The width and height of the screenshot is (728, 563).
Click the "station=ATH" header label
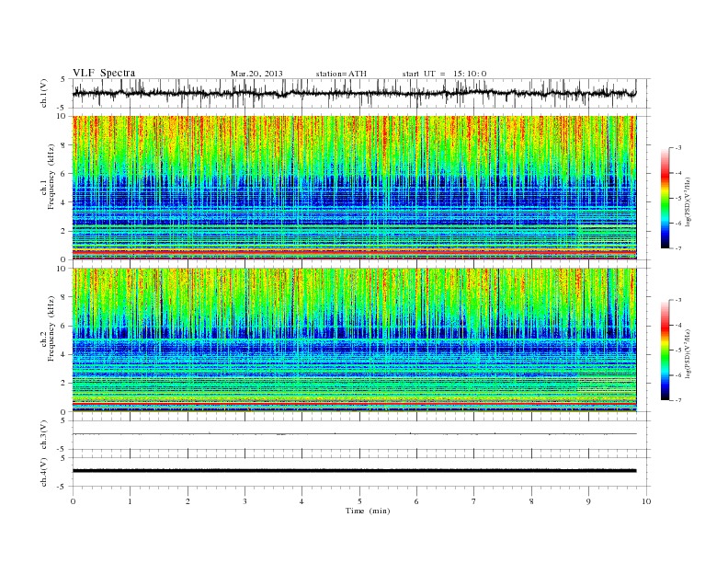[341, 74]
